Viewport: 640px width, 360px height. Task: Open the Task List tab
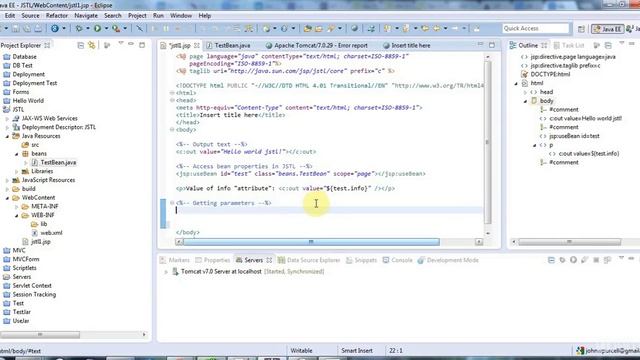click(x=569, y=45)
